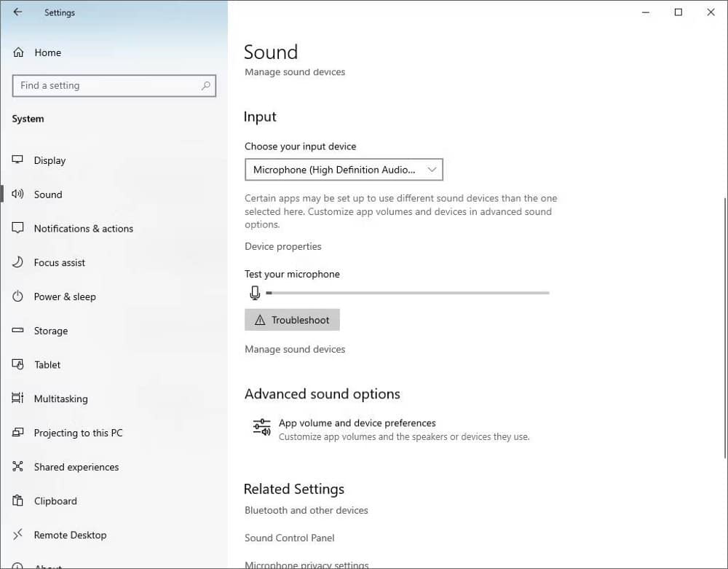Select Focus assist in the sidebar
This screenshot has height=569, width=728.
coord(60,262)
